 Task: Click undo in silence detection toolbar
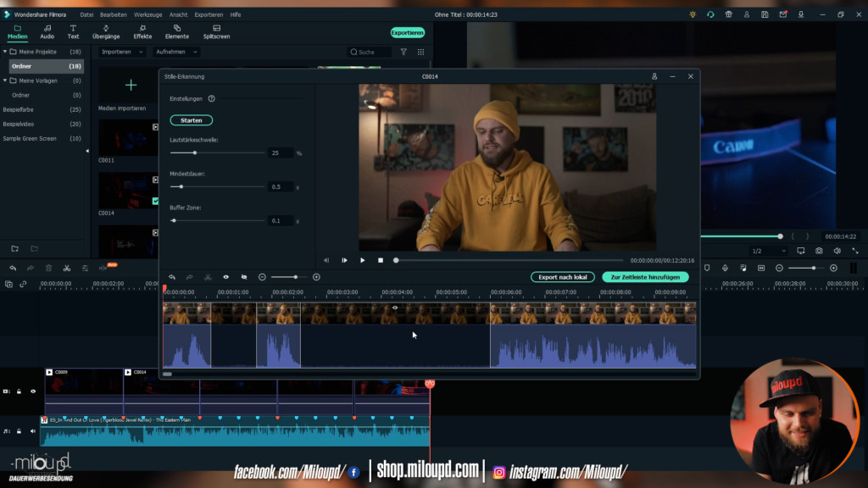172,277
